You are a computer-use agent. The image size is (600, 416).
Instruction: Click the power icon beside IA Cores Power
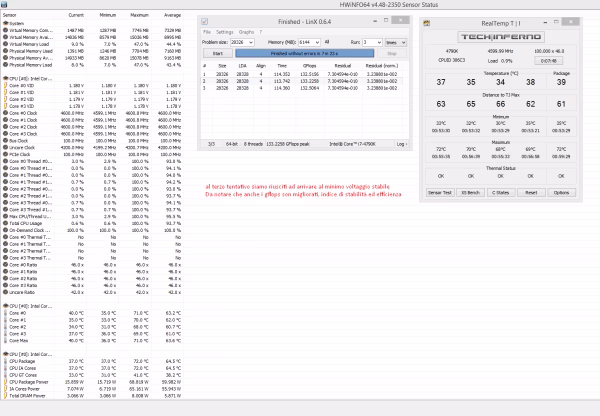coord(5,389)
